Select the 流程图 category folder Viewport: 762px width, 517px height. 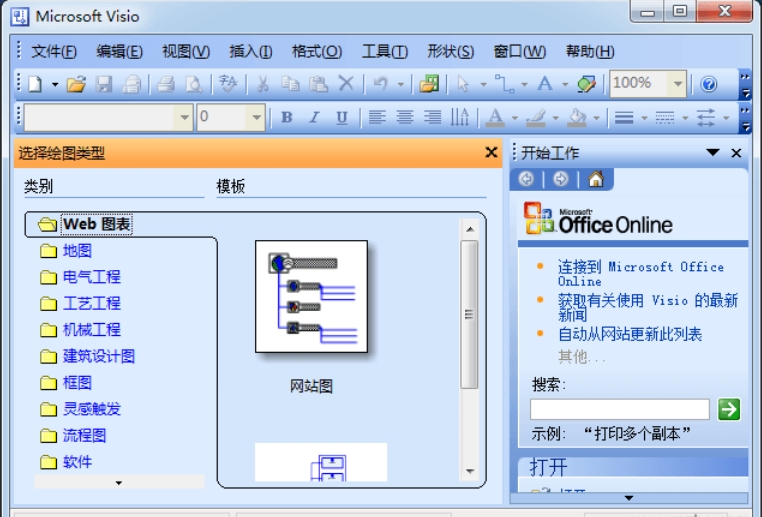click(73, 435)
